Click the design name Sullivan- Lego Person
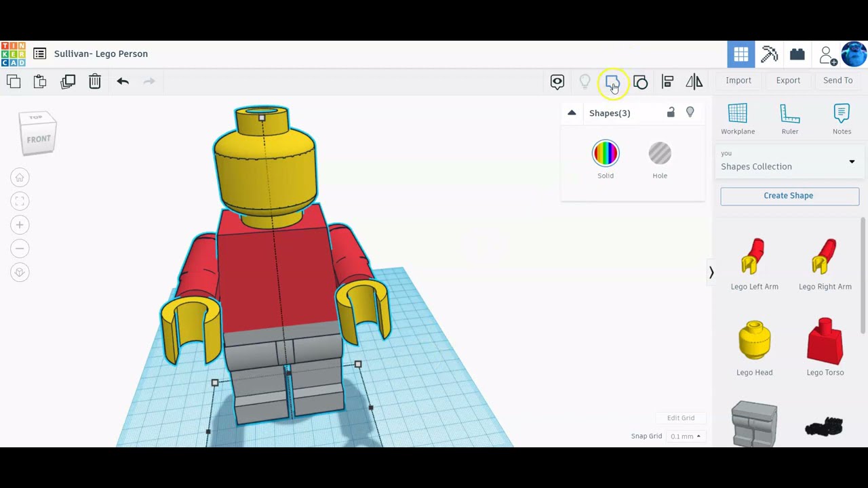The image size is (868, 488). [x=101, y=54]
